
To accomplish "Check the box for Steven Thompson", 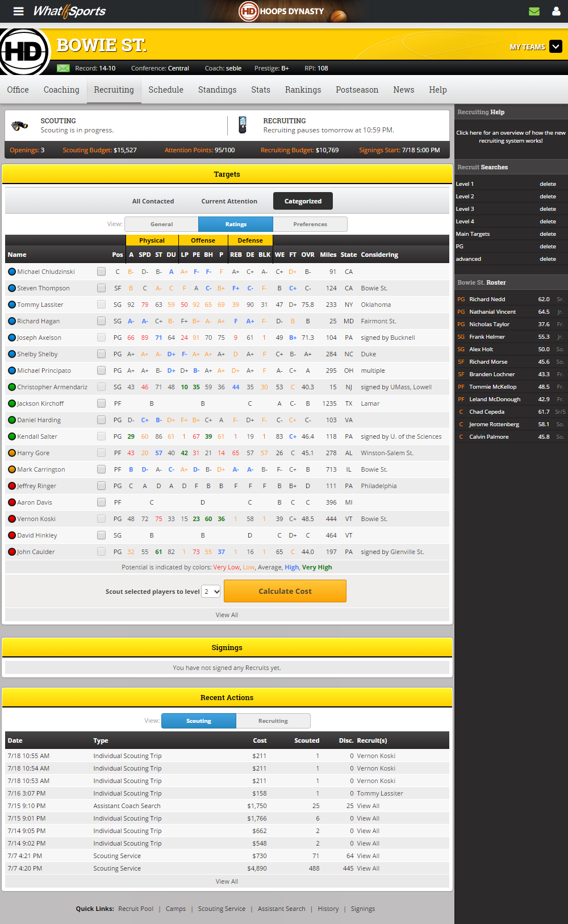I will (x=101, y=288).
